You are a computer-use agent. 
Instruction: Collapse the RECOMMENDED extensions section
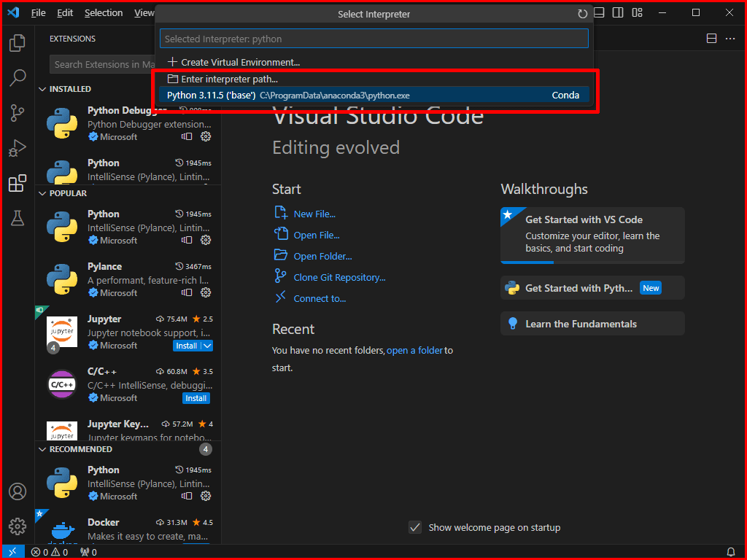point(75,449)
